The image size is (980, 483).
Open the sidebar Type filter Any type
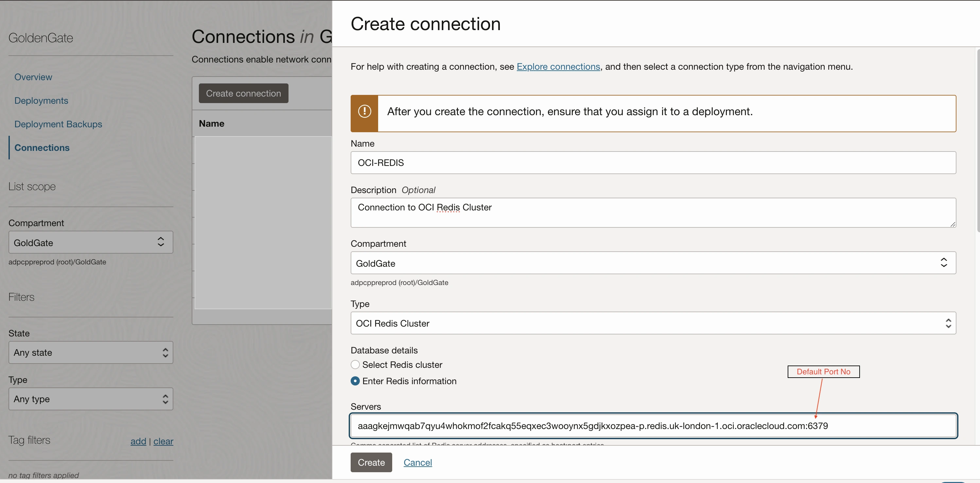click(91, 399)
